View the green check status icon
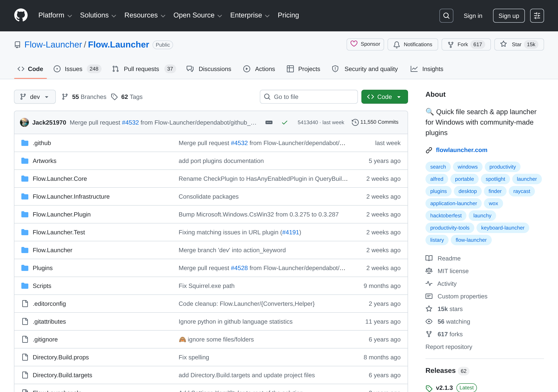This screenshot has width=558, height=392. (285, 122)
